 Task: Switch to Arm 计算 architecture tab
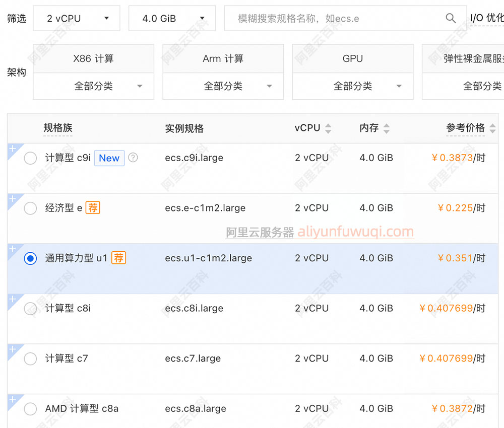(223, 58)
